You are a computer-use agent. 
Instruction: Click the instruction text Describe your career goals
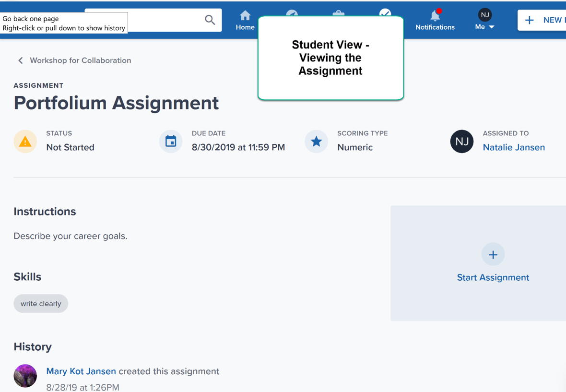coord(71,236)
